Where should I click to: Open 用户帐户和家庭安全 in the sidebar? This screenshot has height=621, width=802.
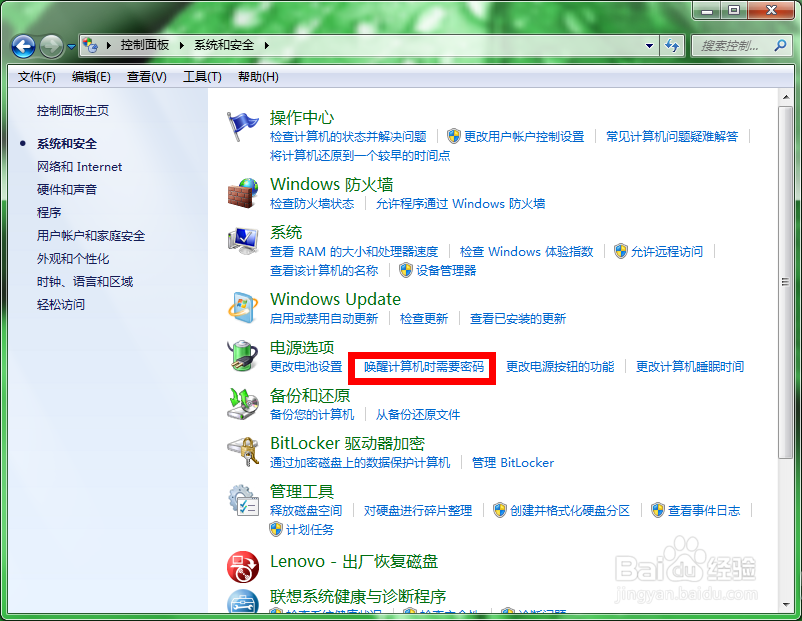tap(91, 235)
